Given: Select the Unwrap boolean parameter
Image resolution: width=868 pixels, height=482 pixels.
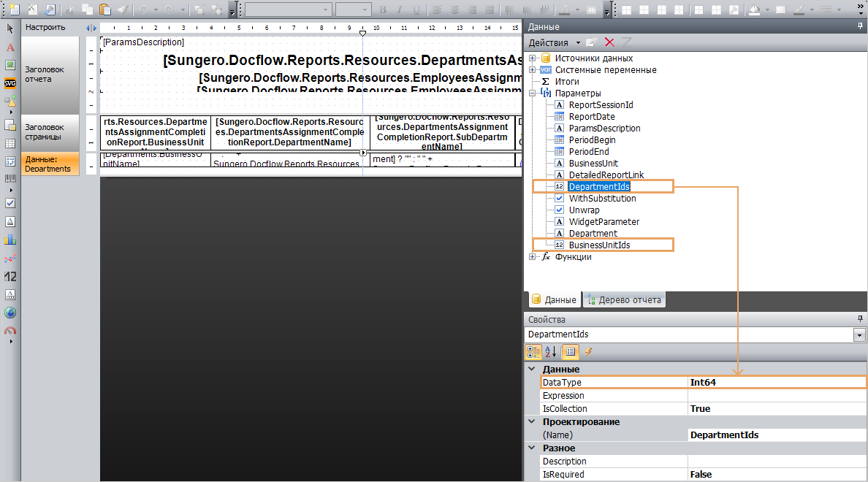Looking at the screenshot, I should [585, 210].
